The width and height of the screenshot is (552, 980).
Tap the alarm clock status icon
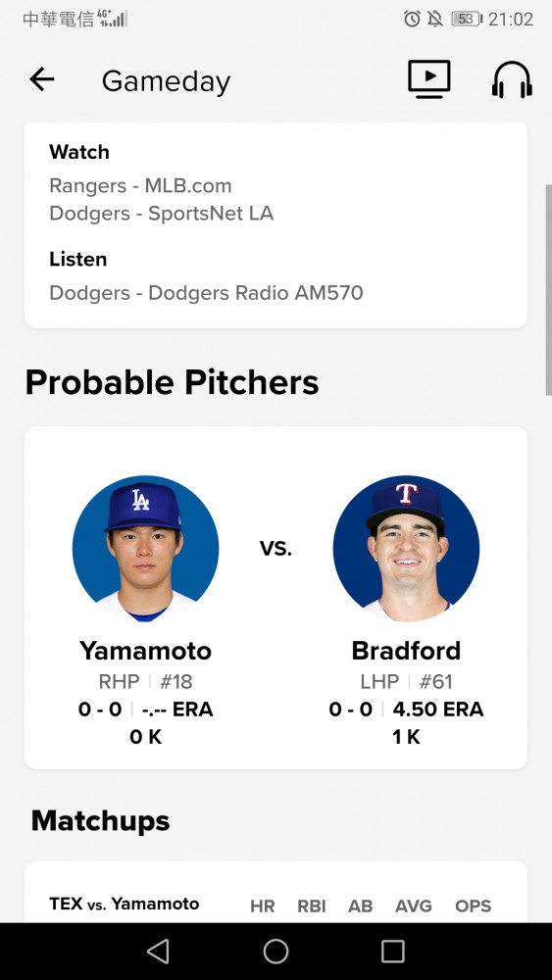(x=412, y=19)
